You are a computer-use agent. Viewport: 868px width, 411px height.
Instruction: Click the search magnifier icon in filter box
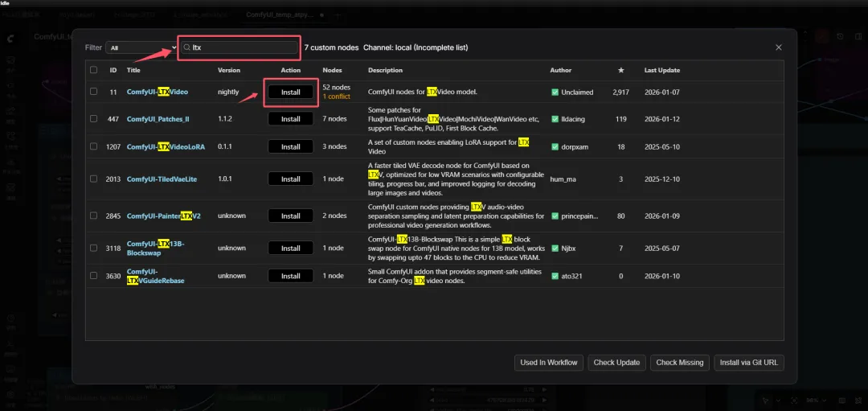click(187, 47)
